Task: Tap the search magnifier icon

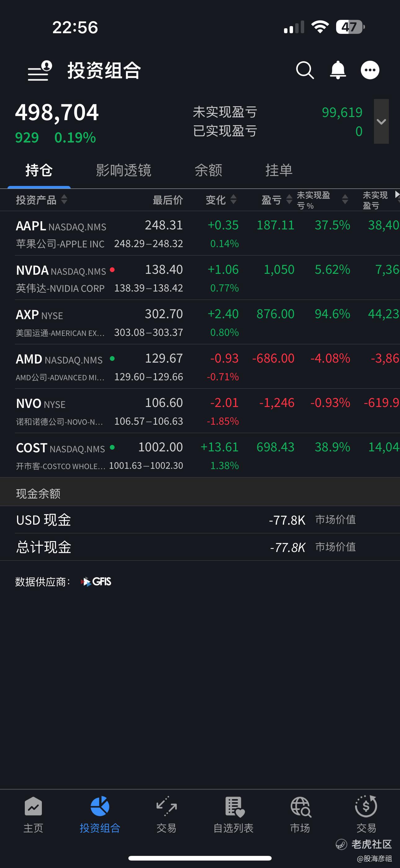Action: pyautogui.click(x=305, y=70)
